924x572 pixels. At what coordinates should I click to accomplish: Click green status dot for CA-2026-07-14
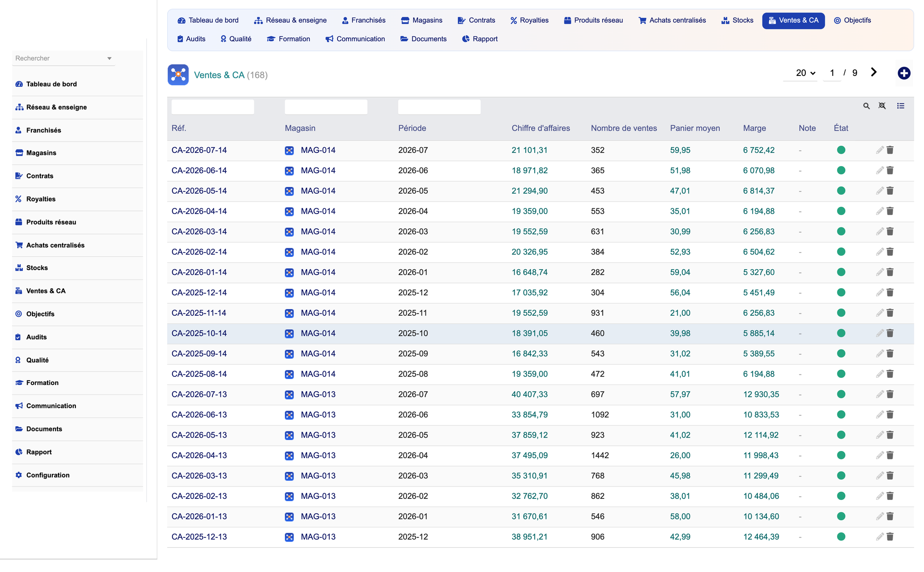coord(841,150)
